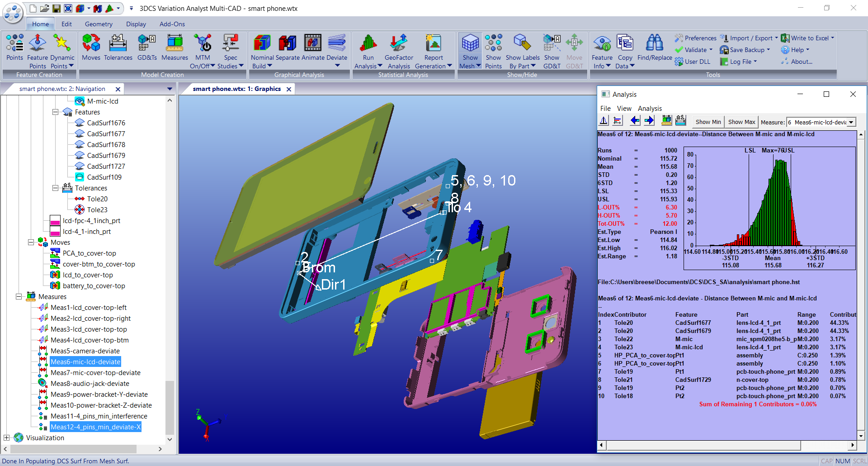The height and width of the screenshot is (466, 868).
Task: Click the Show Max button
Action: (741, 122)
